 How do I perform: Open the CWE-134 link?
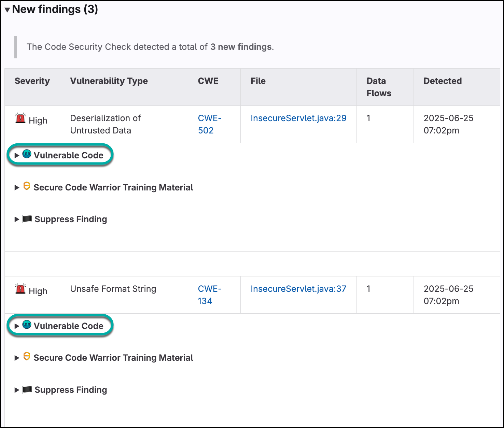209,295
